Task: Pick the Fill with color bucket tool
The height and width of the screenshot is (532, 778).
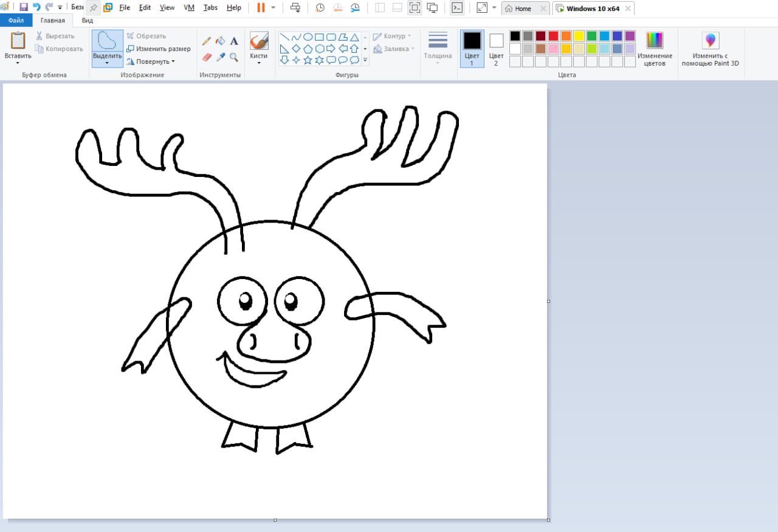Action: 220,41
